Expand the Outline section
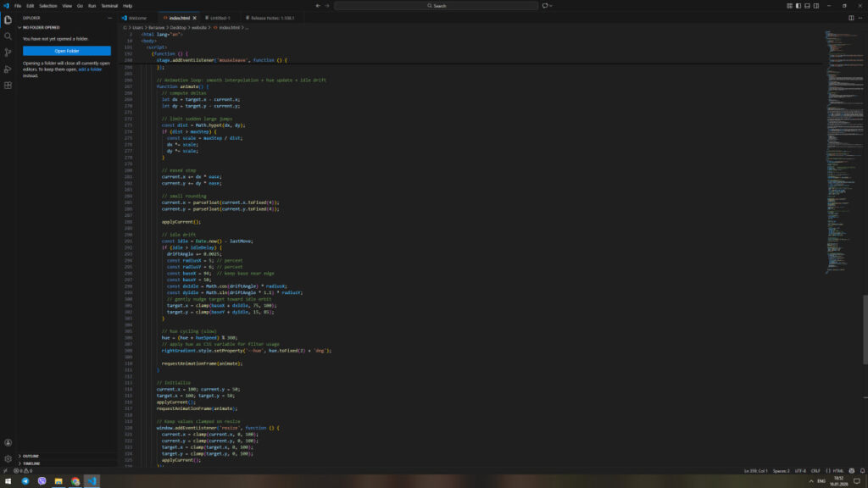The image size is (868, 488). coord(31,456)
